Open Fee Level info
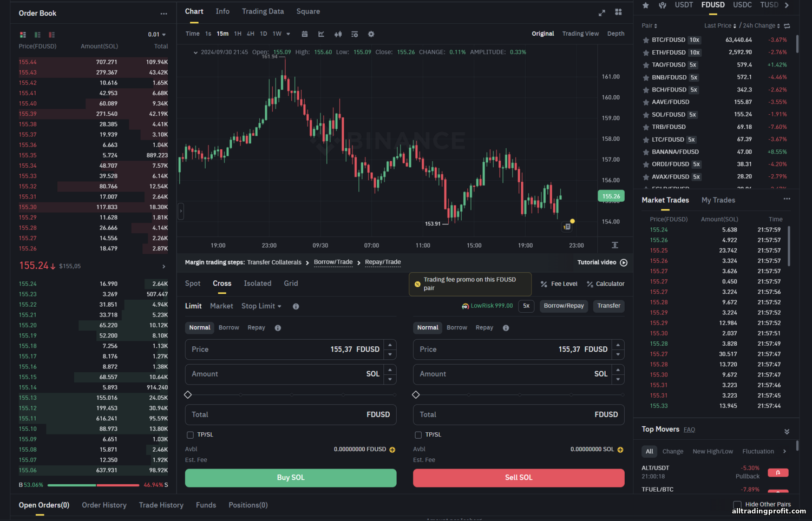Viewport: 812px width, 521px height. coord(559,284)
